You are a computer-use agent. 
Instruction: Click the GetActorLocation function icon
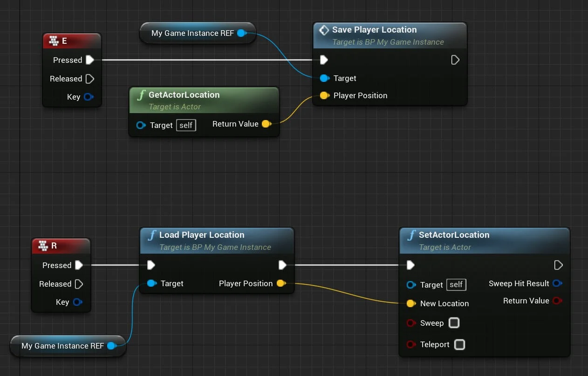(141, 95)
